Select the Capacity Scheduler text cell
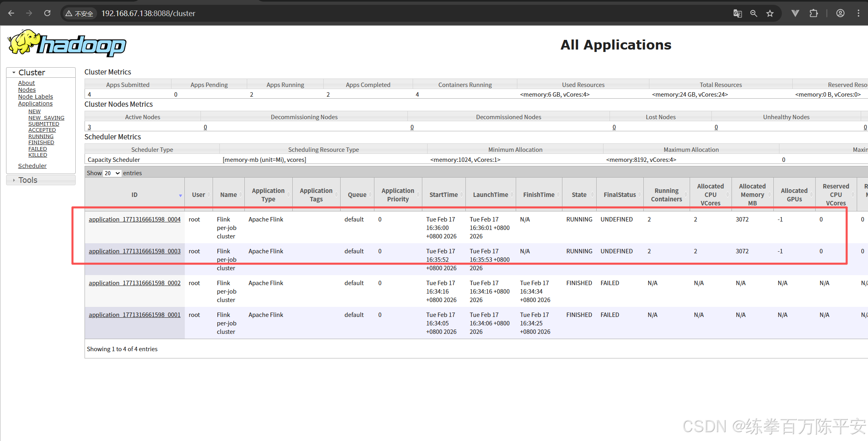 tap(114, 160)
